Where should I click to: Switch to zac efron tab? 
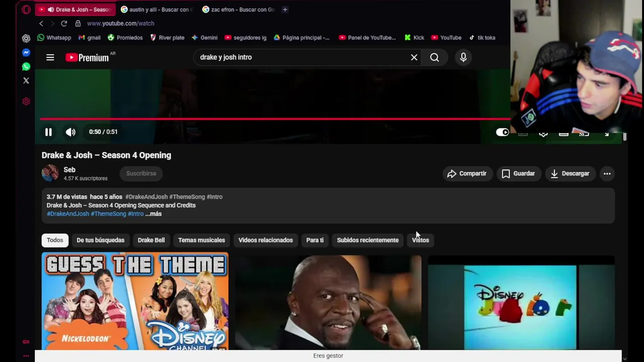(239, 10)
